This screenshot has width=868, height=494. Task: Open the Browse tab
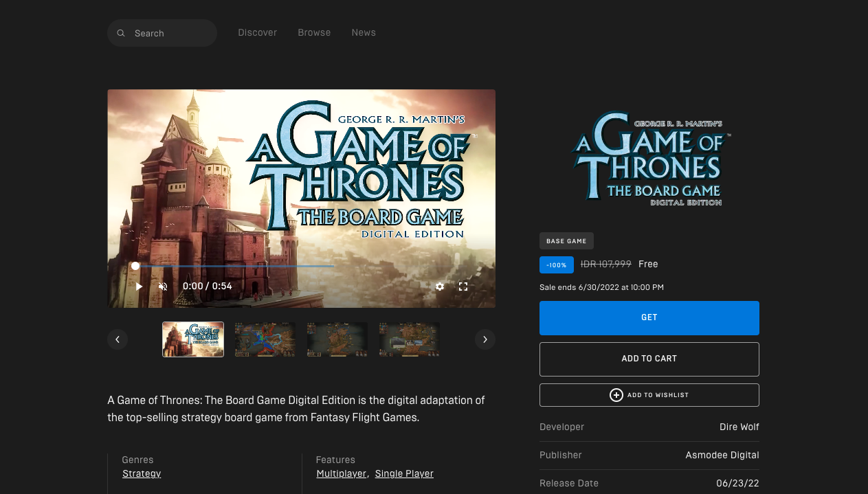(314, 32)
